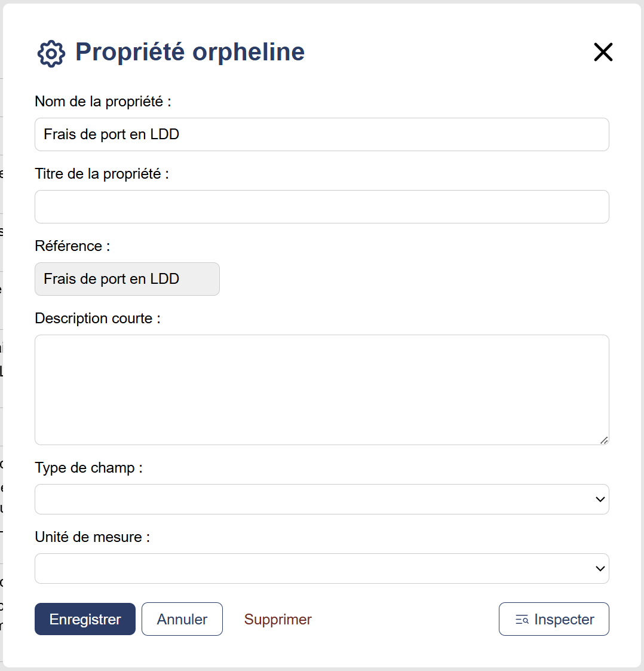Screen dimensions: 644x671
Task: Expand the Unité de mesure dropdown
Action: 321,568
